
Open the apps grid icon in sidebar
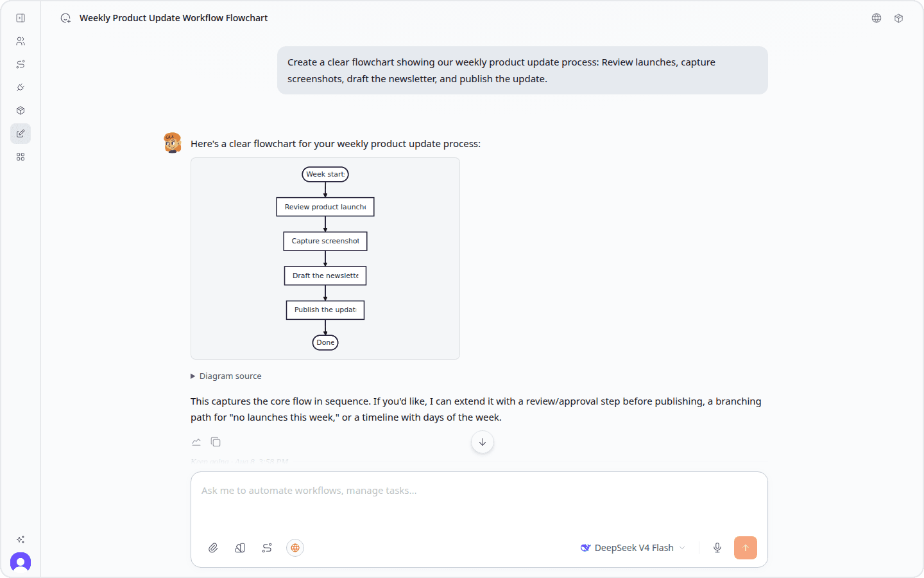(21, 157)
